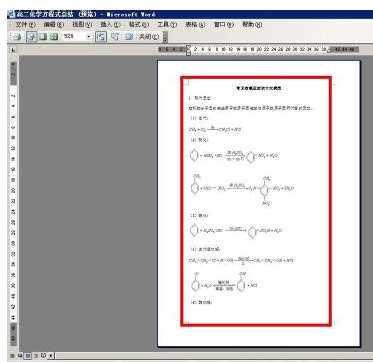Toggle the Print Layout view button
Viewport: 373px width, 362px height.
pos(28,356)
